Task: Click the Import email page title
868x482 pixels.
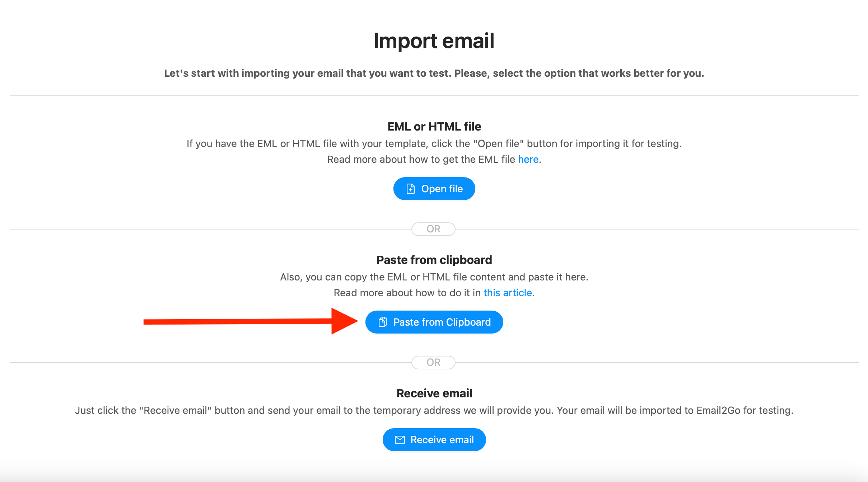Action: 434,41
